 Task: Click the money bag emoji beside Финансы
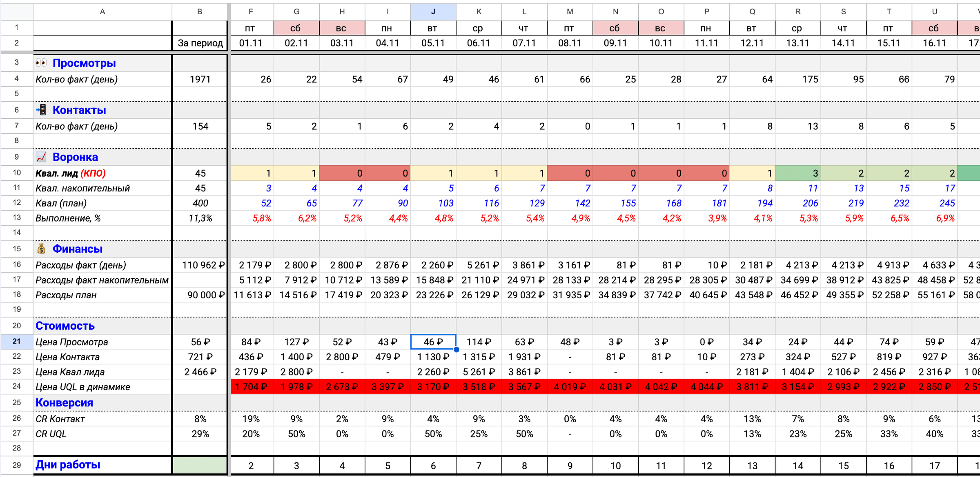click(x=41, y=249)
